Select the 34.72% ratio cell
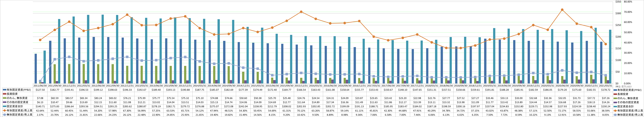 click(461, 111)
